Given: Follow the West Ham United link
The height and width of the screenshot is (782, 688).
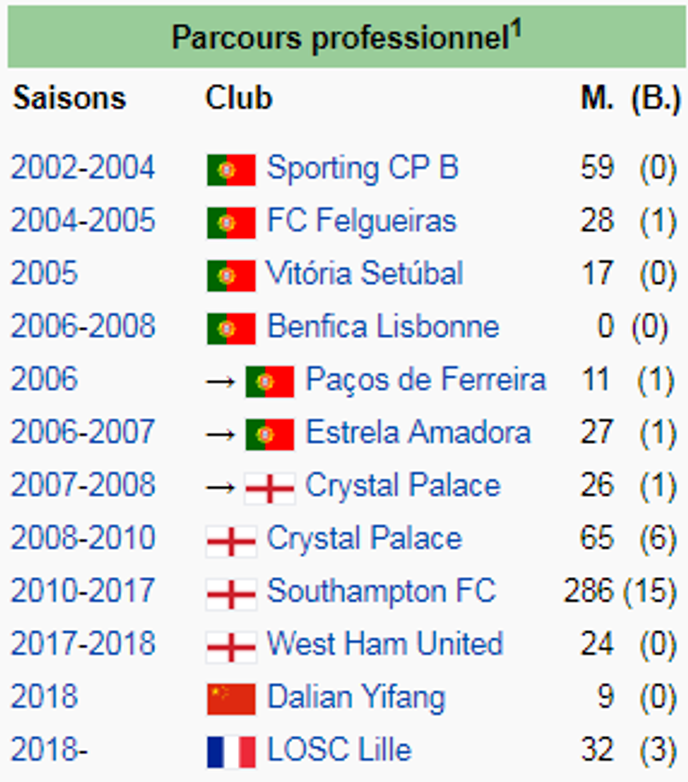Looking at the screenshot, I should click(385, 643).
